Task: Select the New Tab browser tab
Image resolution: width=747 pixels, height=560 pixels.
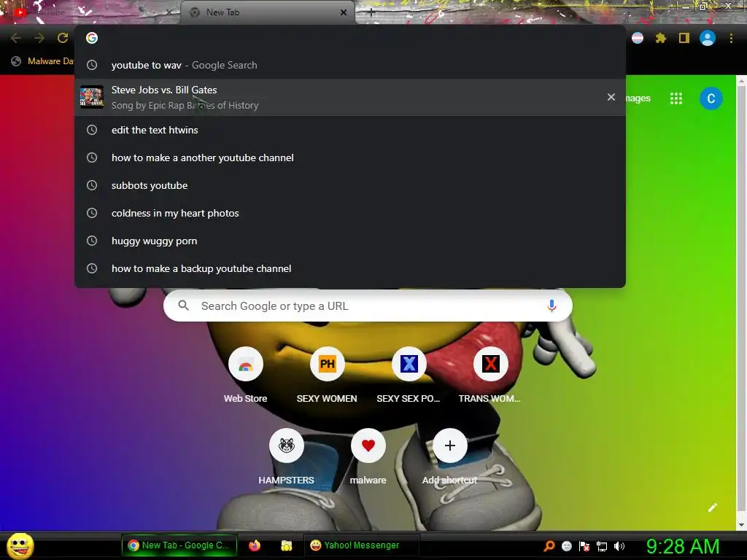Action: tap(267, 12)
